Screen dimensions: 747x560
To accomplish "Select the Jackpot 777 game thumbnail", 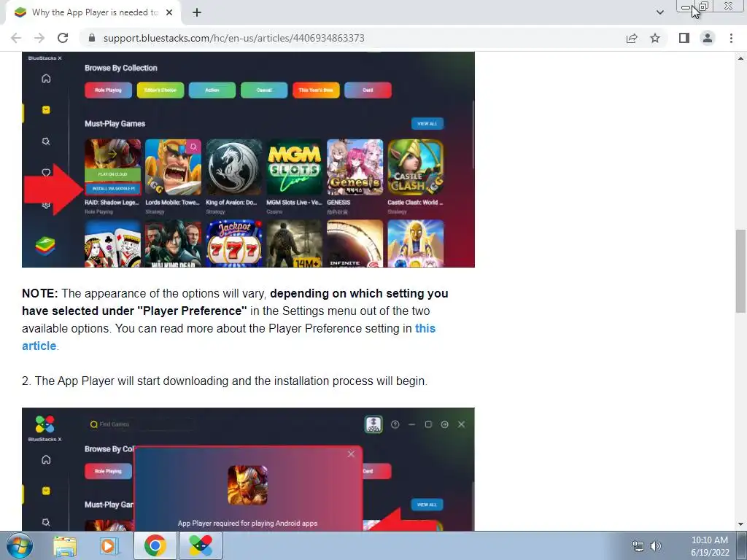I will click(234, 244).
